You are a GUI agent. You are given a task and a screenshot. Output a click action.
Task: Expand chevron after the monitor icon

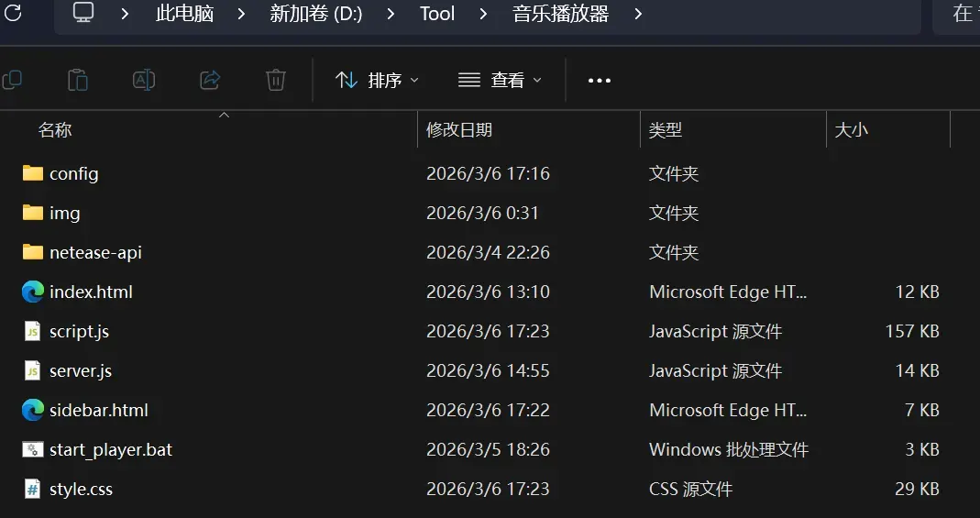tap(125, 13)
